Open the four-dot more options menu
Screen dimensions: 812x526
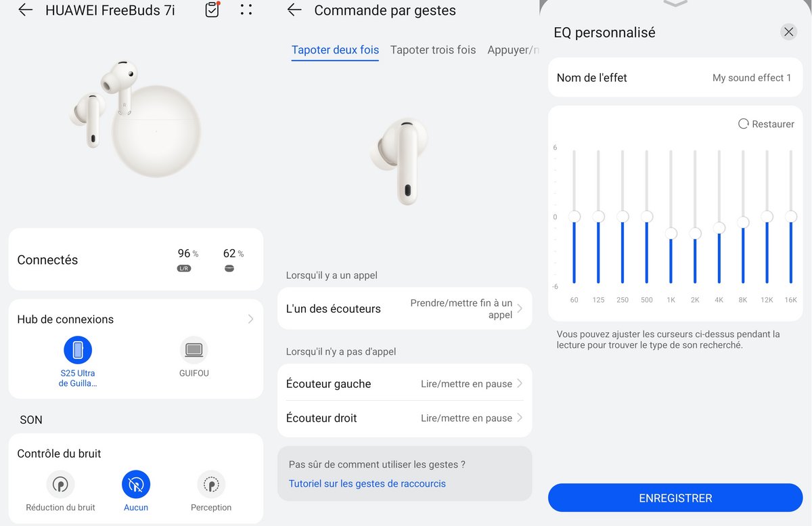click(x=246, y=9)
